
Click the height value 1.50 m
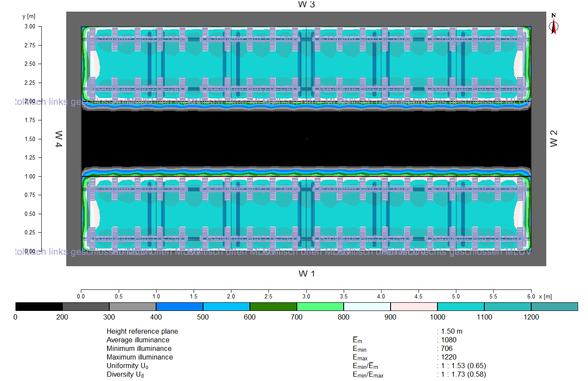tap(452, 332)
